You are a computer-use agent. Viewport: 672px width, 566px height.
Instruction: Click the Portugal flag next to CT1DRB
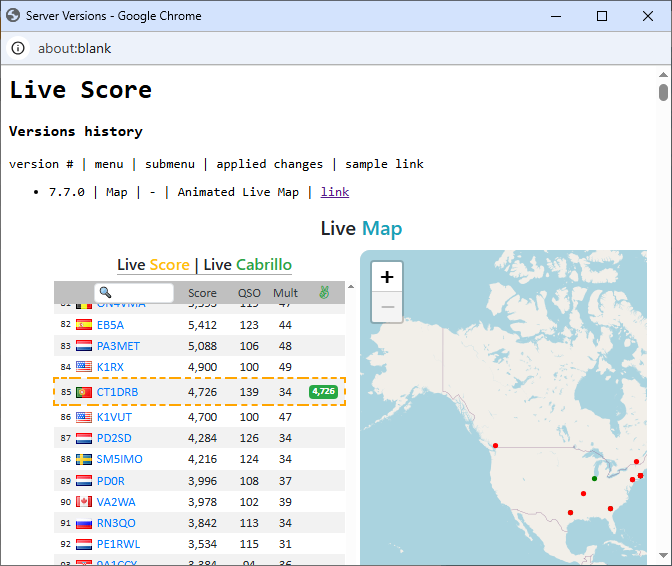[84, 392]
